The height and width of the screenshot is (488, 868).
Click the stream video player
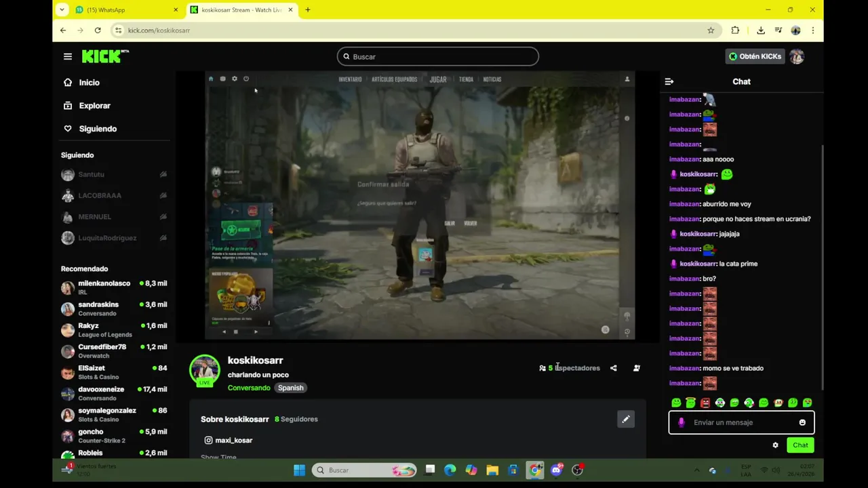(x=420, y=205)
